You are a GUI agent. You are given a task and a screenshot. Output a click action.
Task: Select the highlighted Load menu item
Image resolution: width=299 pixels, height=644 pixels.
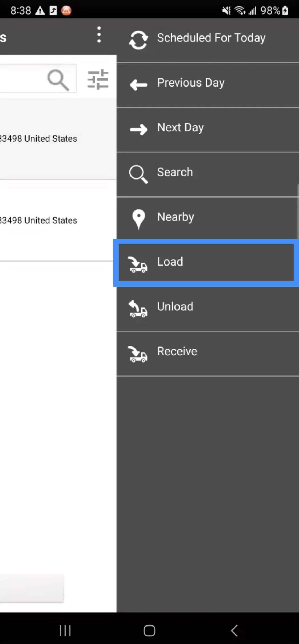point(206,262)
